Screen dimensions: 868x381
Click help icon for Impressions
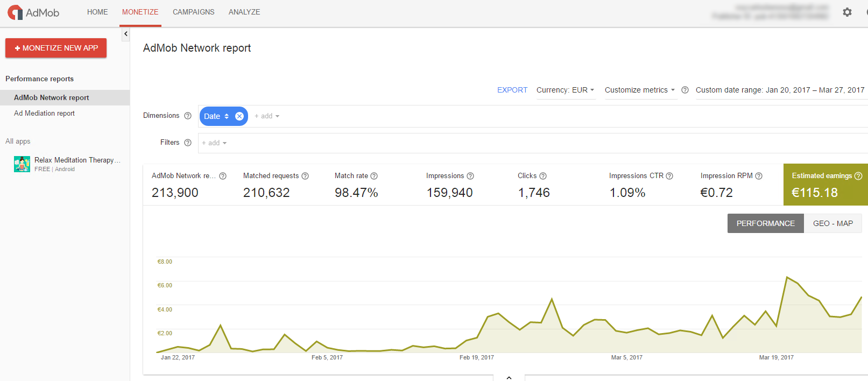470,176
